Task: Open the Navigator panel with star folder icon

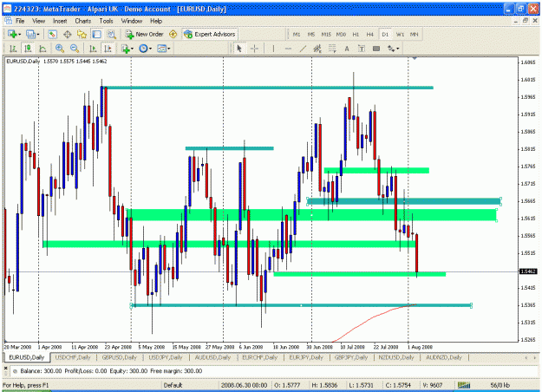Action: pos(82,34)
